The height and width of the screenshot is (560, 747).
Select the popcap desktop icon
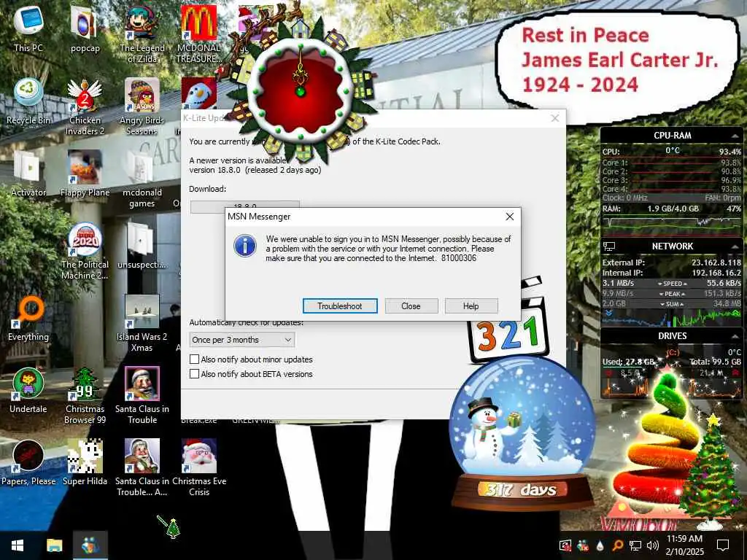coord(85,29)
